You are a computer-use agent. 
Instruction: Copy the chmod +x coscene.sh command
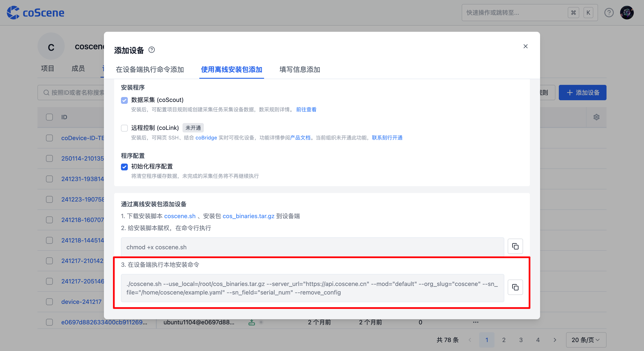coord(515,247)
